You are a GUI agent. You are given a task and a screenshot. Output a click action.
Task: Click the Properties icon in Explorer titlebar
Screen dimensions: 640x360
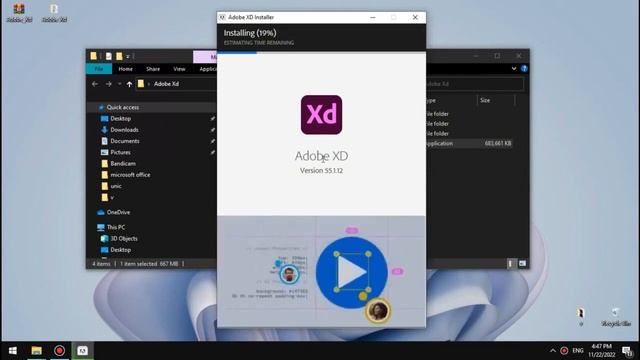[x=109, y=56]
